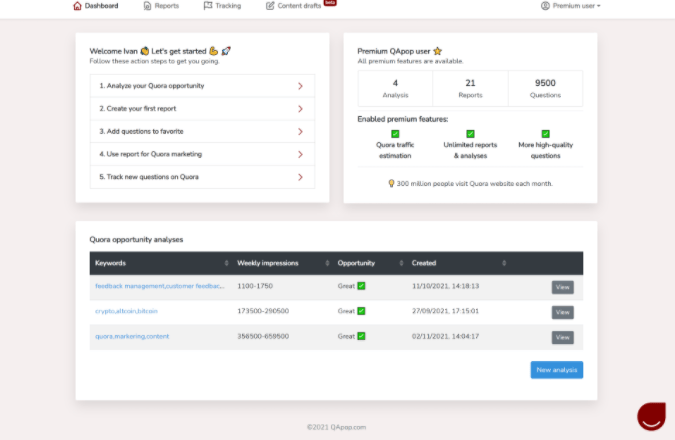Click the lightbulb icon beside Quora visitors tip

point(391,183)
